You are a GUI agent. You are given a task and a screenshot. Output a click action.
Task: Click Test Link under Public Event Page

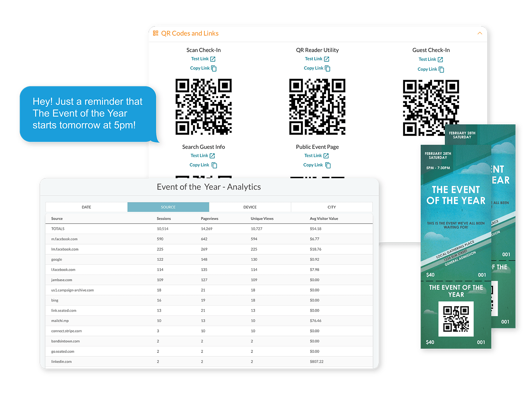click(x=313, y=156)
